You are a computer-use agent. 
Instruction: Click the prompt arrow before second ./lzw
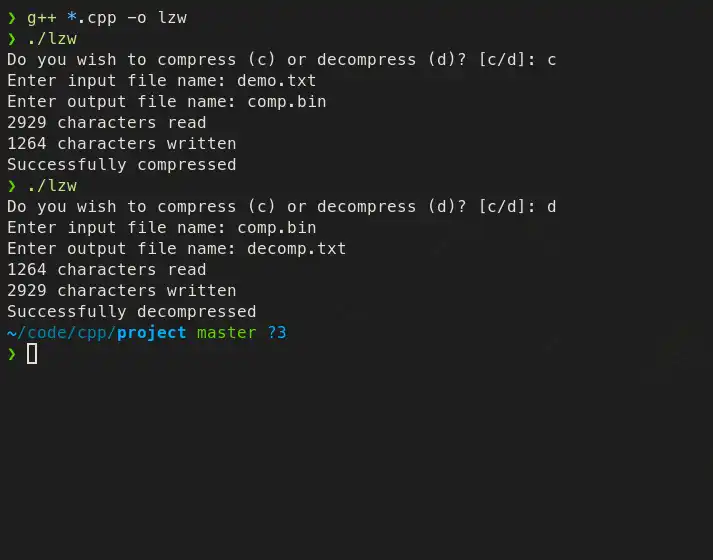tap(12, 186)
